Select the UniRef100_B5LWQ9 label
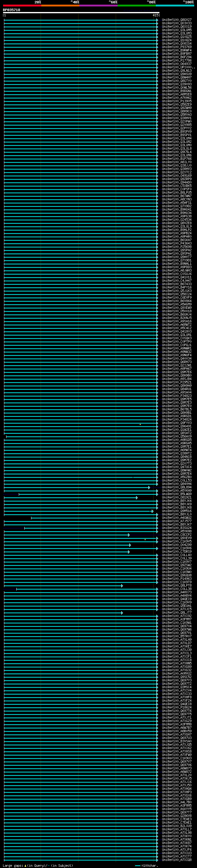The width and height of the screenshot is (197, 868). click(177, 494)
